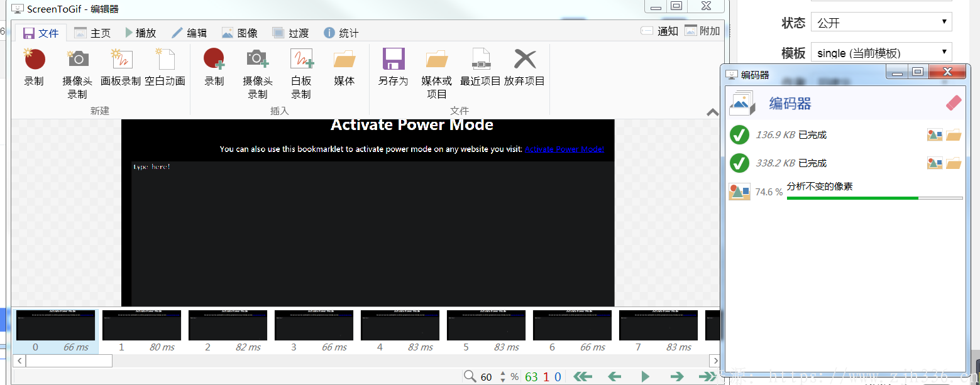
Task: Open the 统计 ribbon tab
Action: point(341,33)
